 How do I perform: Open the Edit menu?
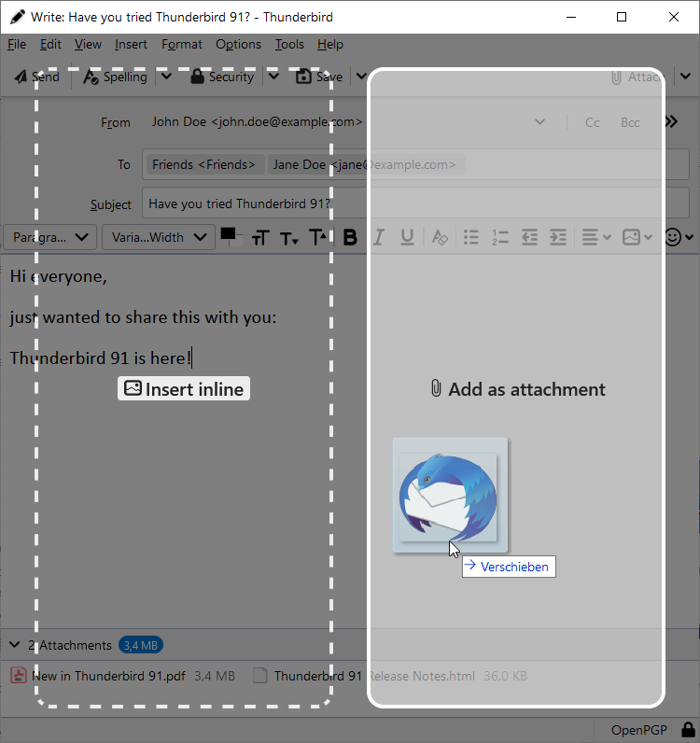point(50,45)
